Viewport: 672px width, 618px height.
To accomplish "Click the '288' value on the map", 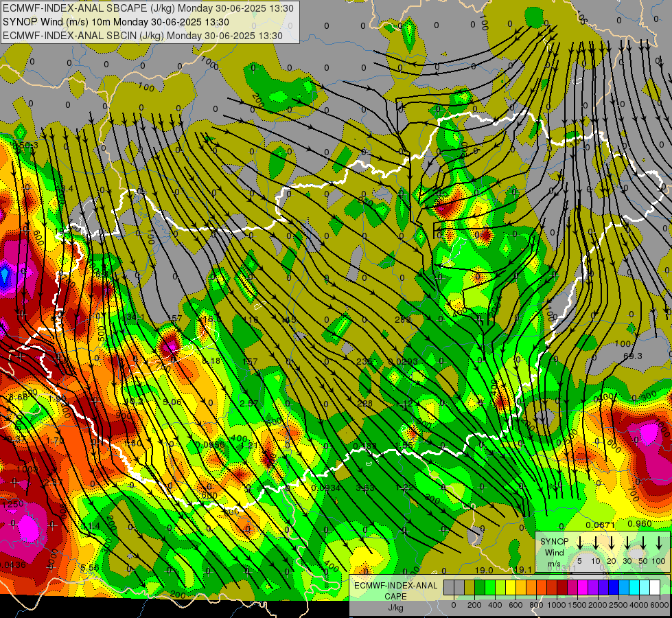I will [x=402, y=319].
